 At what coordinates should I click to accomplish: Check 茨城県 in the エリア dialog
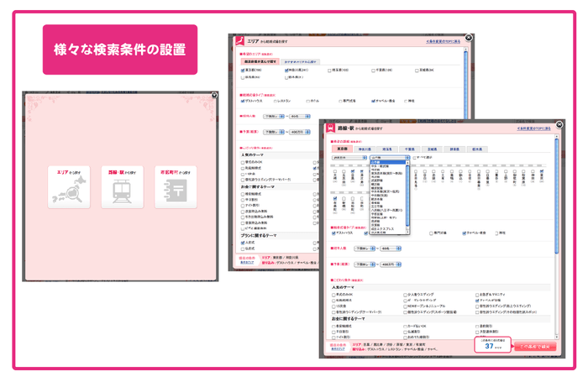tap(417, 70)
